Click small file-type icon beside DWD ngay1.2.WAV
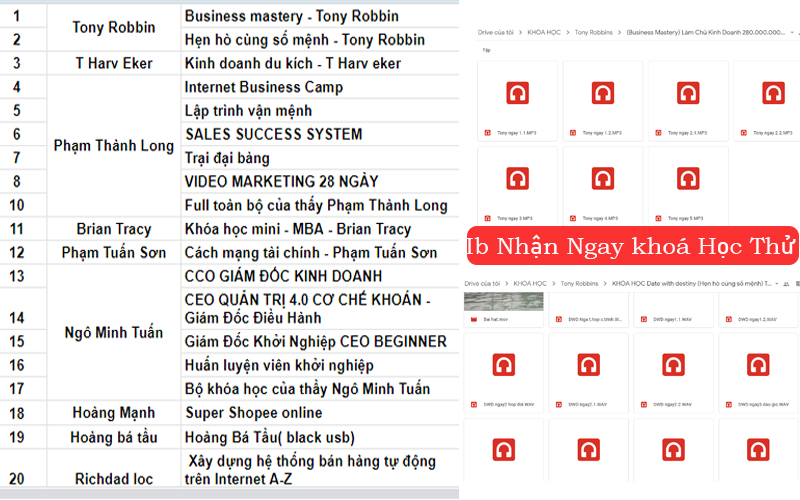Screen dimensions: 800x500 pos(728,319)
